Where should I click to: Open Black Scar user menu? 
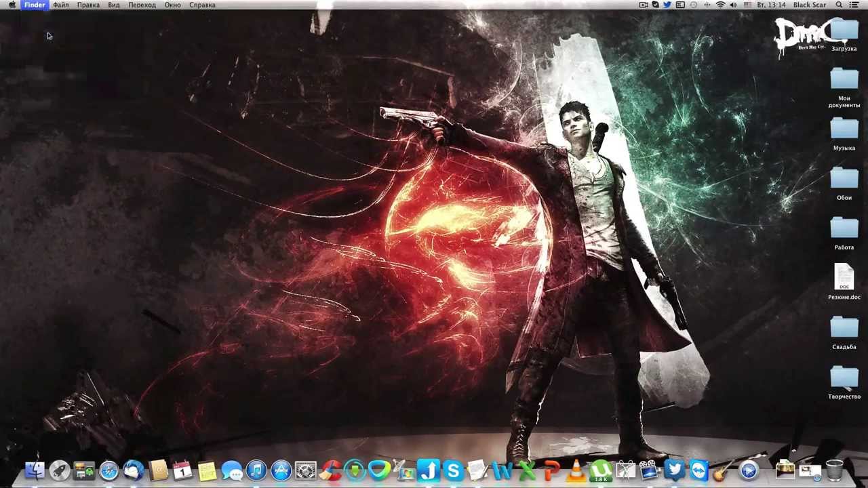[810, 5]
